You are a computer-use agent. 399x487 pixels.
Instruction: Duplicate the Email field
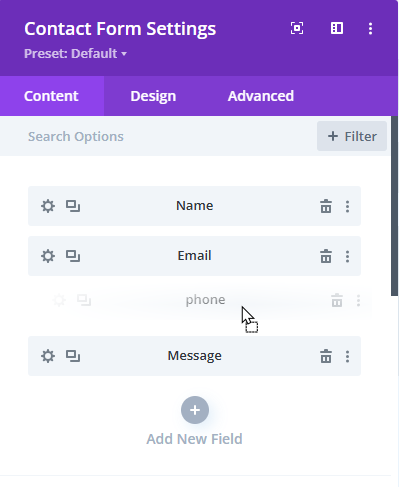73,256
